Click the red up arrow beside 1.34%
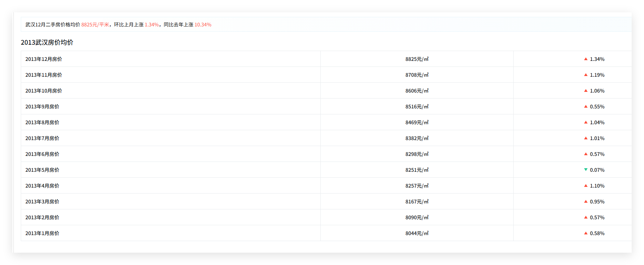Screen dimensions: 644x265 [x=586, y=59]
